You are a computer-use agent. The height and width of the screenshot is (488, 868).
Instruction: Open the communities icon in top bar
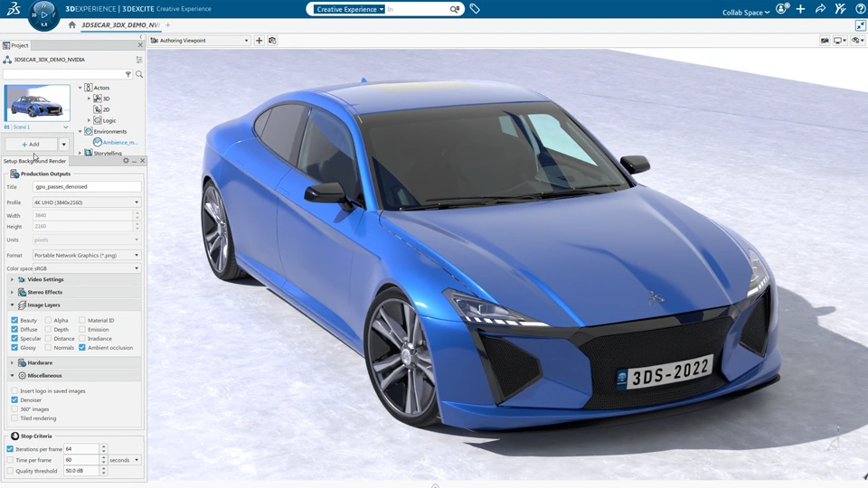(840, 9)
